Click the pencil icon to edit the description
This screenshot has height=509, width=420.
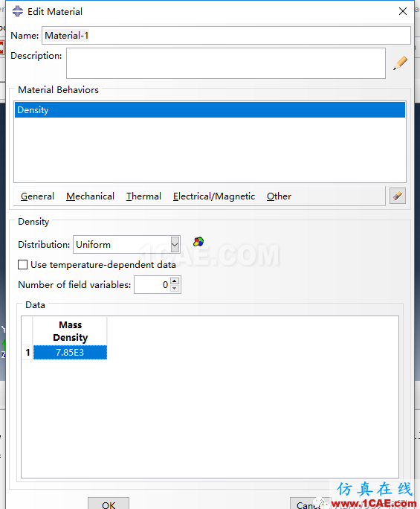pos(400,63)
